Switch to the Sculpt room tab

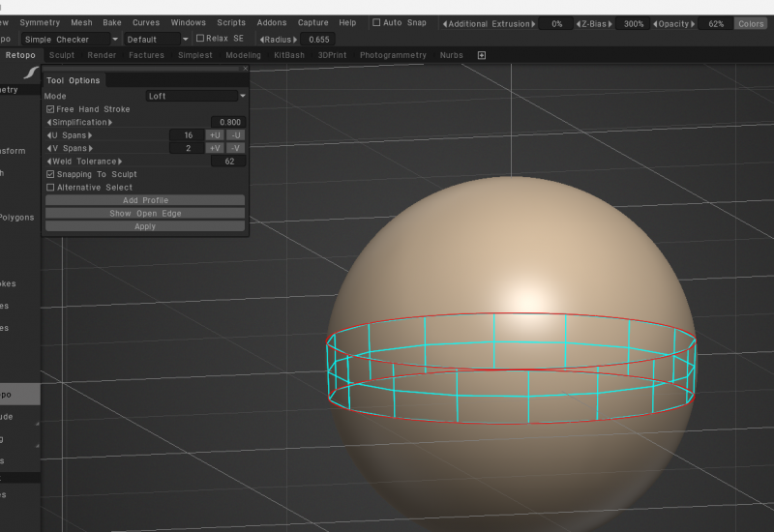tap(62, 55)
